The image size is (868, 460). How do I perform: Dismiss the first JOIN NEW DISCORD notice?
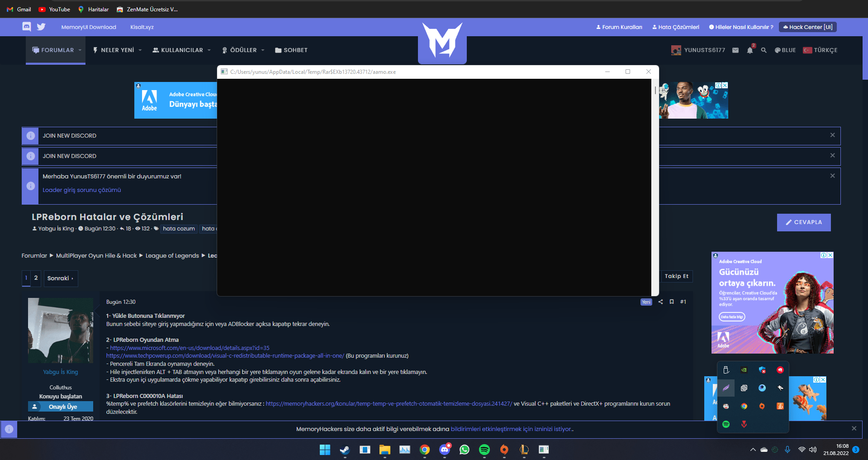[832, 135]
